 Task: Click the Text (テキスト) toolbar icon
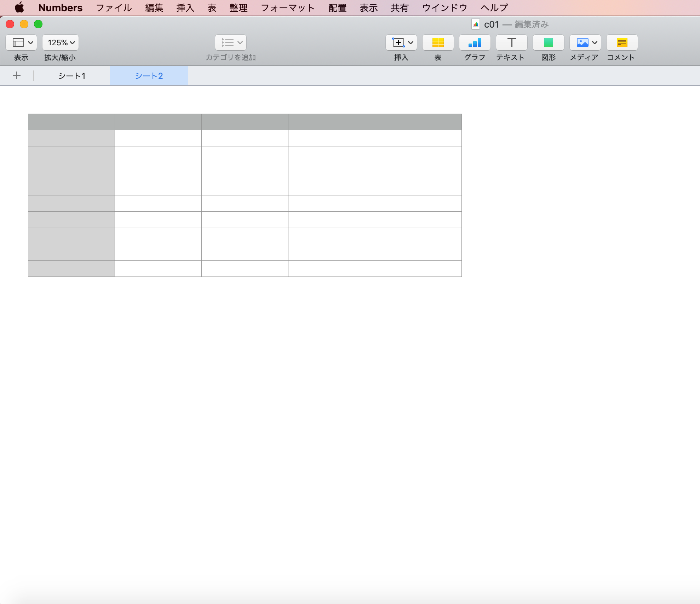511,42
